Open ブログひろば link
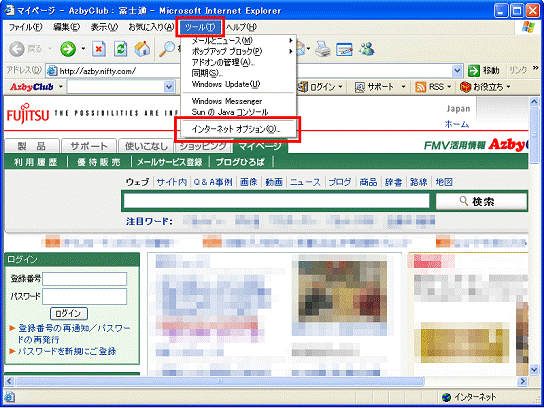The height and width of the screenshot is (408, 544). [x=240, y=162]
